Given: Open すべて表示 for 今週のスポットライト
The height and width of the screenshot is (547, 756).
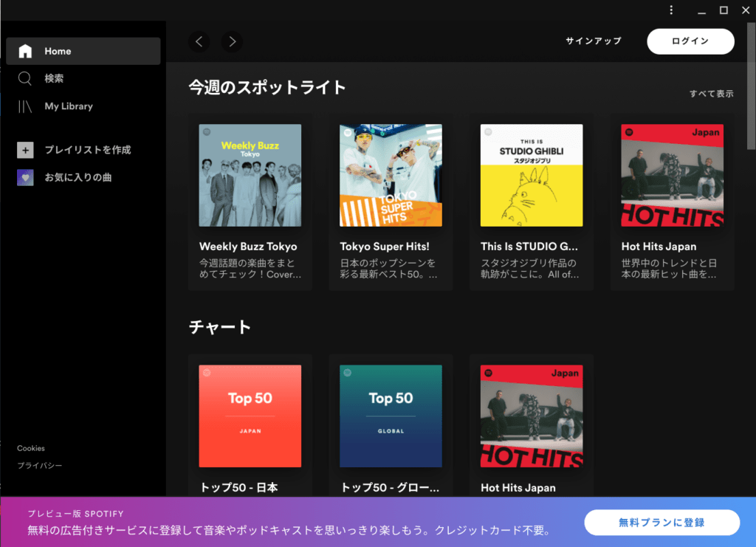Looking at the screenshot, I should 711,94.
